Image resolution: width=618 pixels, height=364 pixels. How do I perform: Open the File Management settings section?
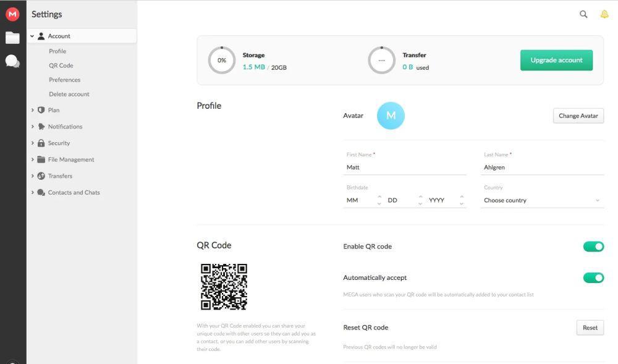(71, 159)
